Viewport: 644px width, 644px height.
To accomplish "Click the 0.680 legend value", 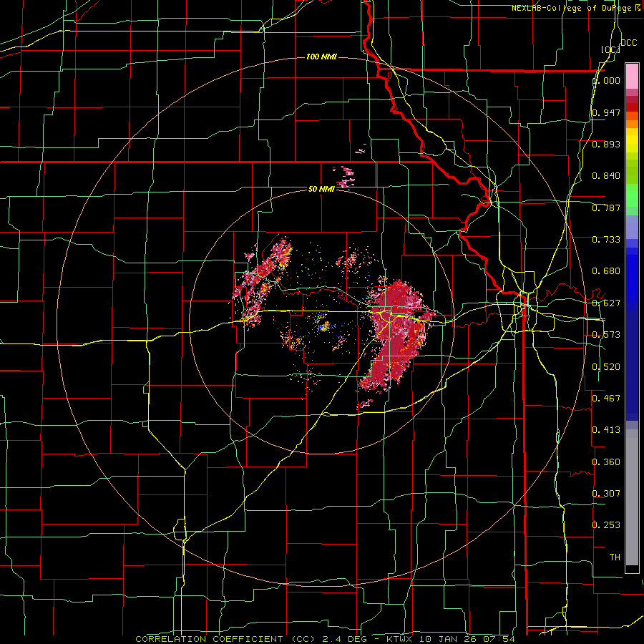I will click(x=606, y=271).
